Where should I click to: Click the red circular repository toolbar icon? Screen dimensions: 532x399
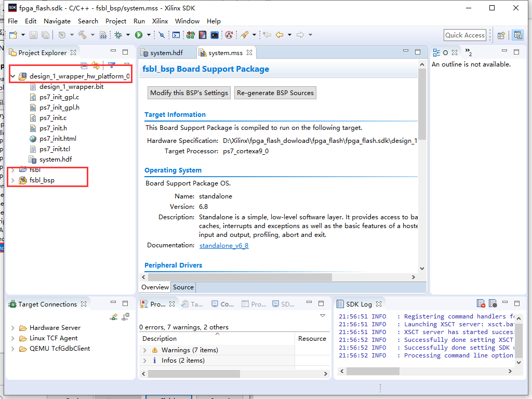[229, 35]
